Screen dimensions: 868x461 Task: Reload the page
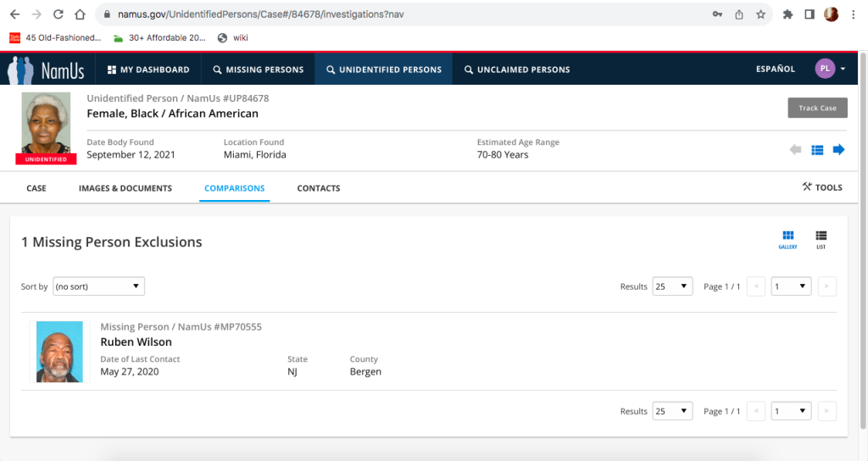point(58,14)
